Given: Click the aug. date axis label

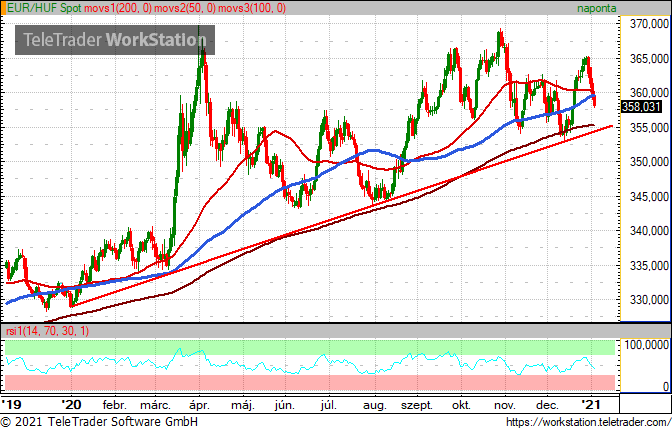Looking at the screenshot, I should point(375,406).
